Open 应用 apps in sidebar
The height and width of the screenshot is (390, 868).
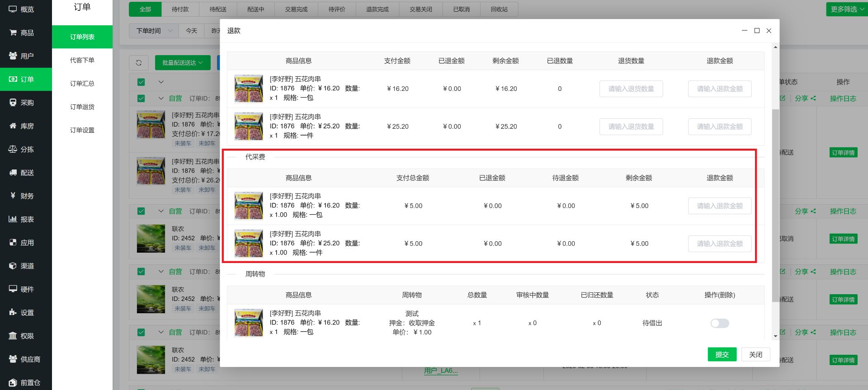tap(26, 243)
